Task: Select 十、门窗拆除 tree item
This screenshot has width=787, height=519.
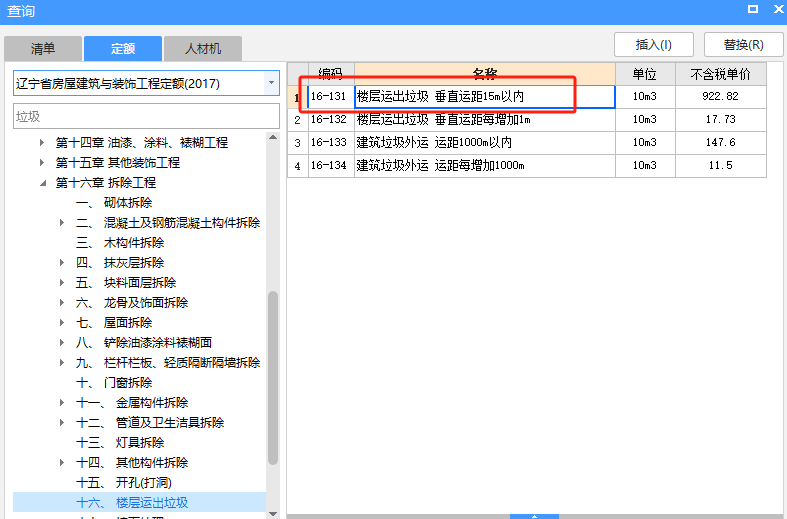Action: (x=114, y=383)
